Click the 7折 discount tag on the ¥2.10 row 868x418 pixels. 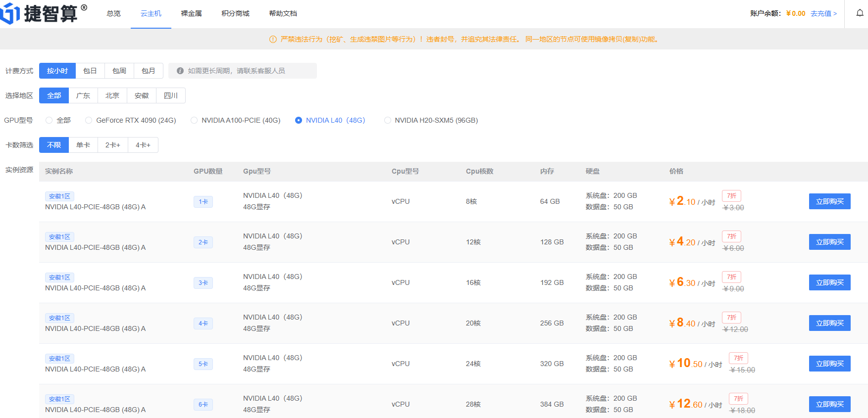(731, 196)
